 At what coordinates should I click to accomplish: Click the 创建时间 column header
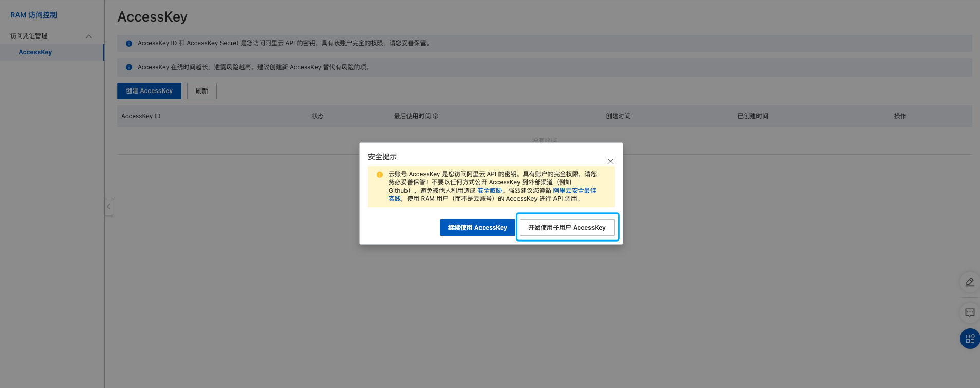point(618,116)
